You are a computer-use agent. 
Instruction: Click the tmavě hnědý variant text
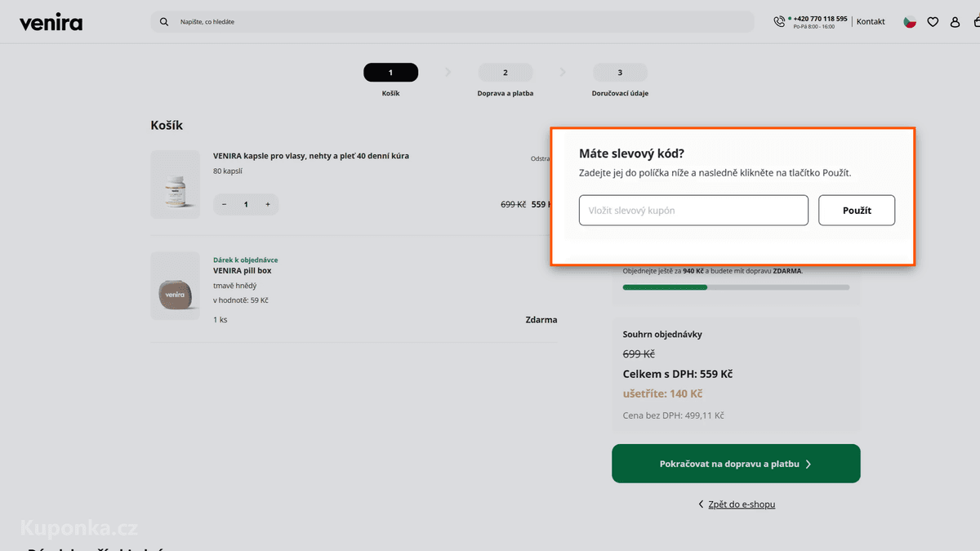click(x=234, y=286)
